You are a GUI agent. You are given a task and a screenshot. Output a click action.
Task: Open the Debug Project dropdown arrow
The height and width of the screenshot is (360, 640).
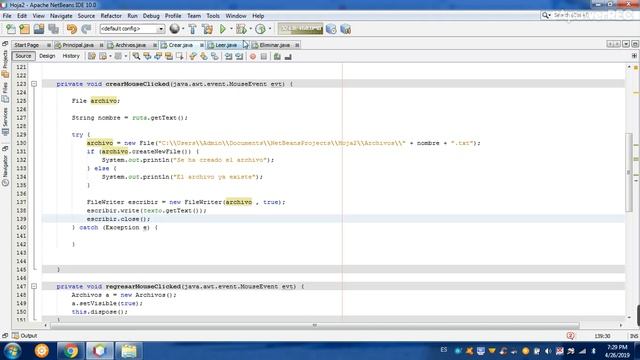pos(250,29)
